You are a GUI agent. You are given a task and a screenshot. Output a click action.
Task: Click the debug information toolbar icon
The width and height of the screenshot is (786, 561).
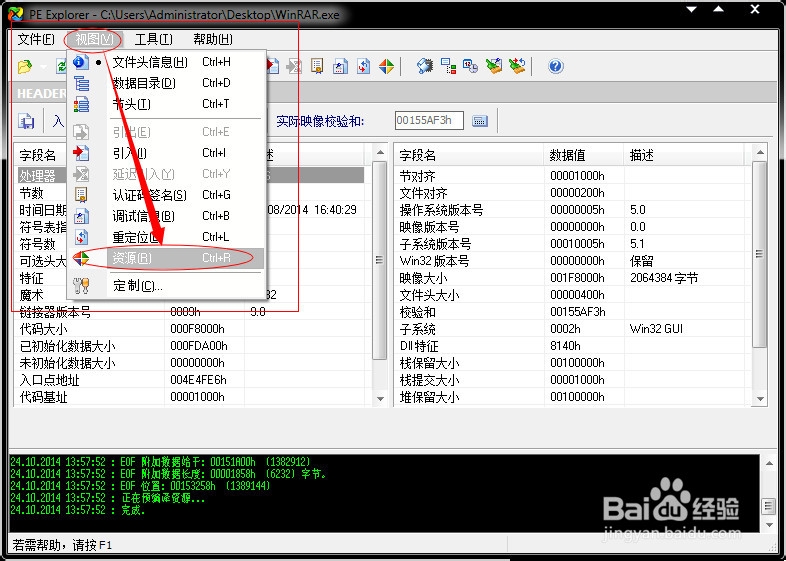[x=340, y=66]
